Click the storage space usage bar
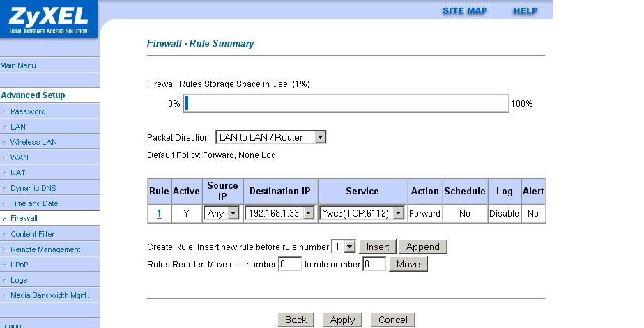The width and height of the screenshot is (644, 328). coord(346,104)
